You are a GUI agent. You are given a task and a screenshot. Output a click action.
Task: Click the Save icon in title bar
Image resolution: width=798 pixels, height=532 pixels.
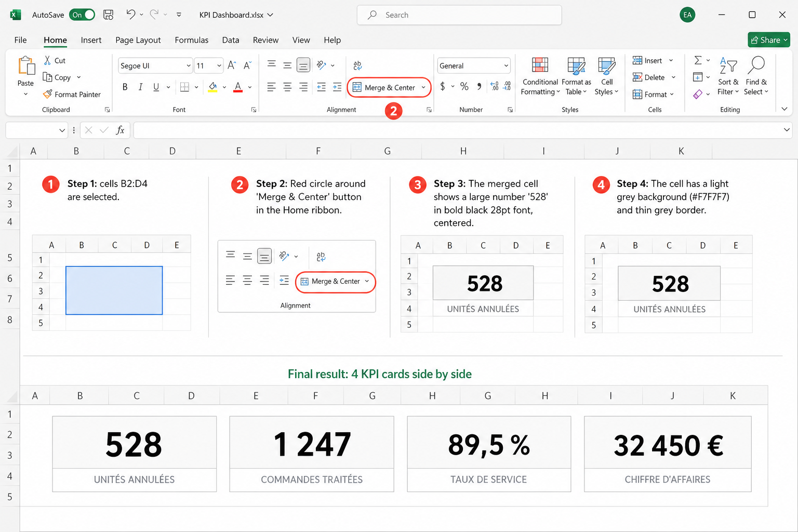point(108,15)
